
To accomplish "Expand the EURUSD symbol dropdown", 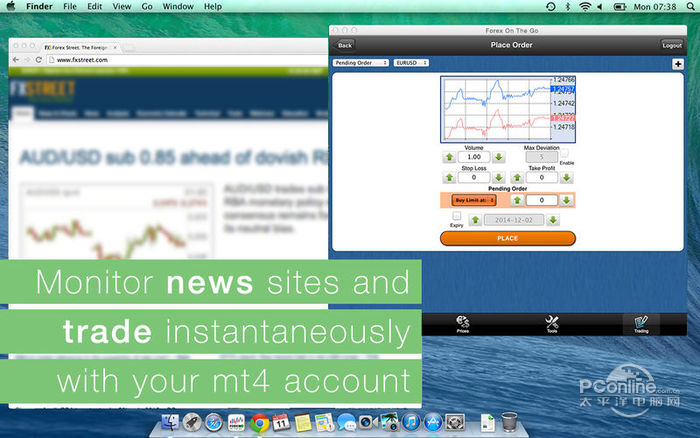I will 411,63.
